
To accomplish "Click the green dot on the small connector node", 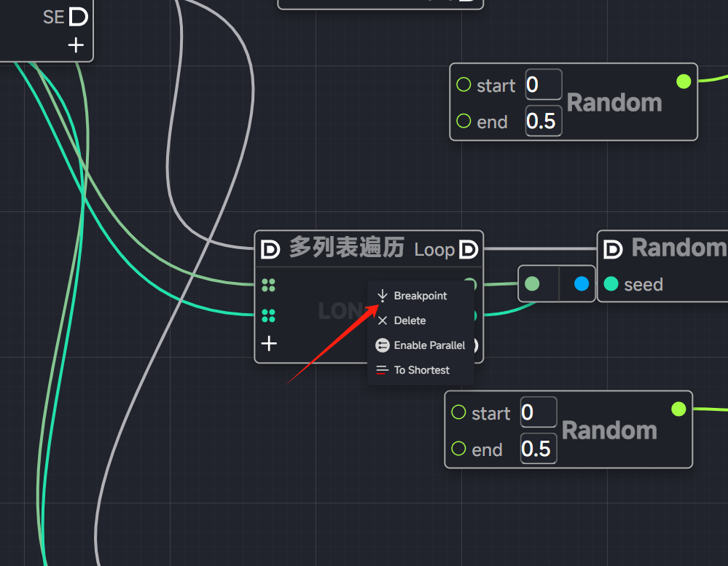I will [x=533, y=283].
